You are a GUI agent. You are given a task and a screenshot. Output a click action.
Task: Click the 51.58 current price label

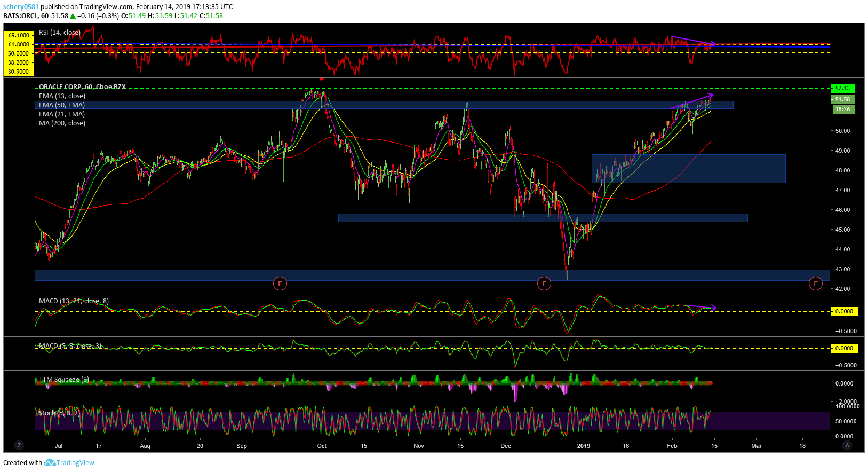coord(842,100)
